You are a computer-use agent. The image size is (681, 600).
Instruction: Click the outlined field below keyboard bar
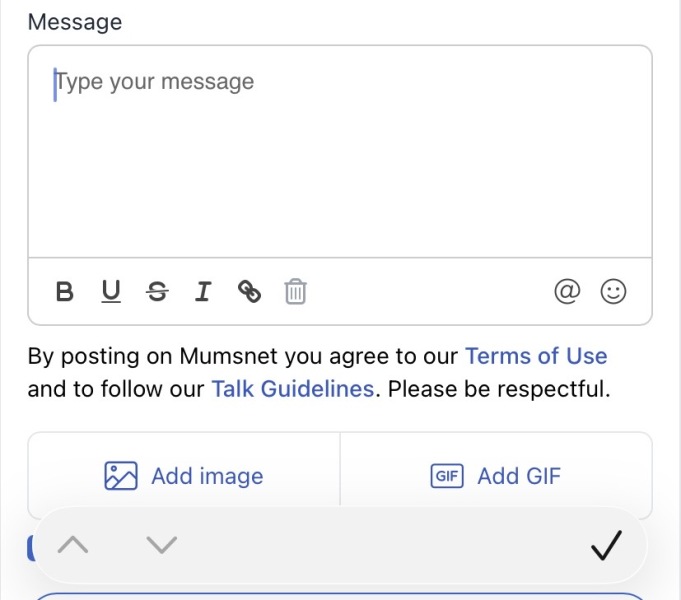click(x=340, y=596)
